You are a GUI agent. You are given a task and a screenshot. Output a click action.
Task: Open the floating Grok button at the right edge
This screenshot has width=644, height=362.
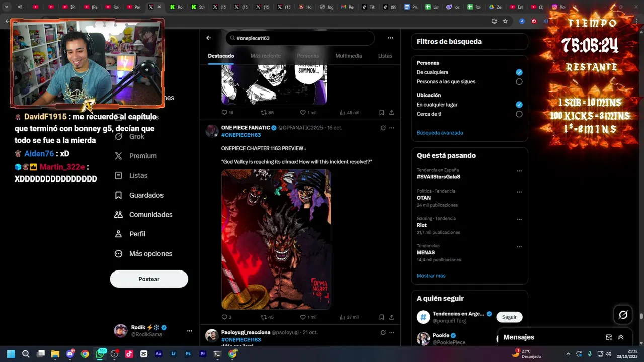click(x=623, y=315)
